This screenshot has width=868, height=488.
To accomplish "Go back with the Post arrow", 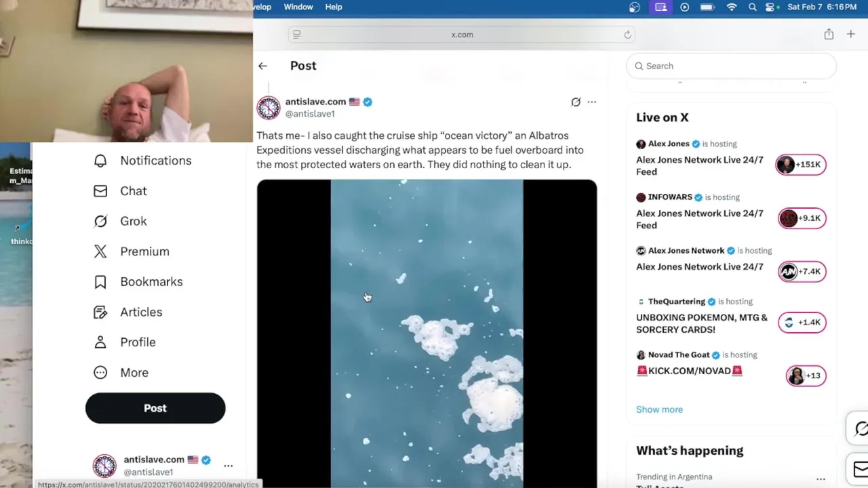I will (262, 66).
